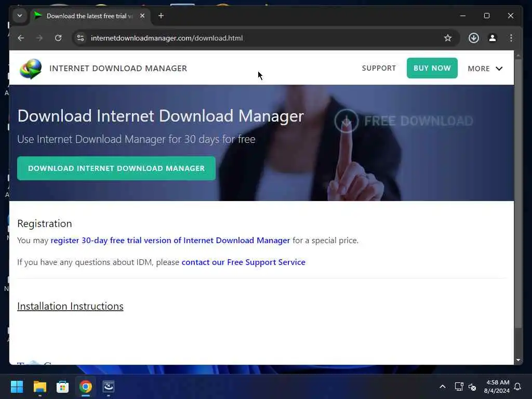The image size is (532, 399).
Task: Open register 30-day free trial version link
Action: pyautogui.click(x=170, y=240)
